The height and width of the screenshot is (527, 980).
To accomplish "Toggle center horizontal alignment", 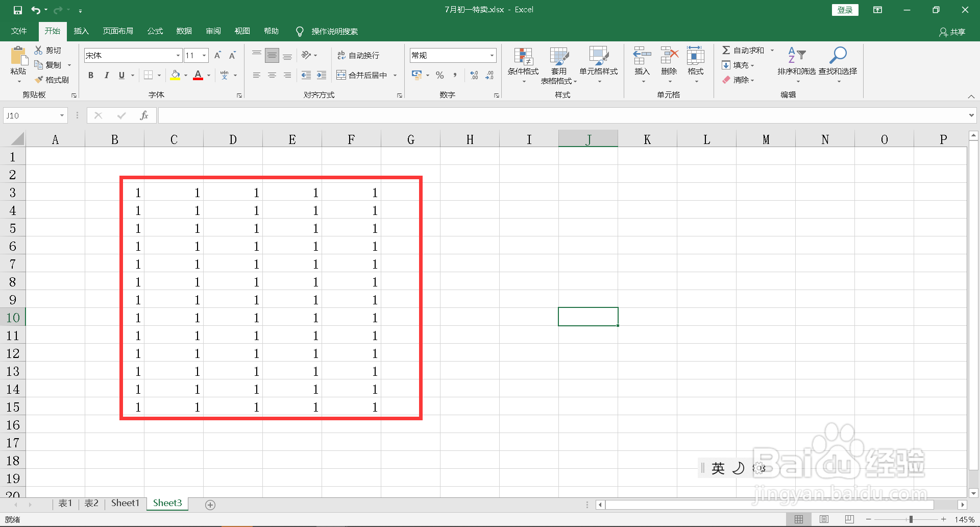I will pyautogui.click(x=272, y=75).
